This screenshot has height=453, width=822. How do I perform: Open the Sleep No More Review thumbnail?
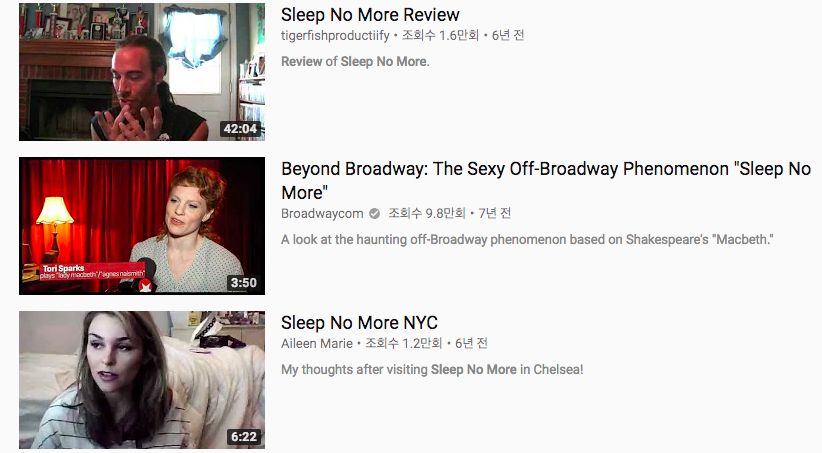[x=142, y=72]
